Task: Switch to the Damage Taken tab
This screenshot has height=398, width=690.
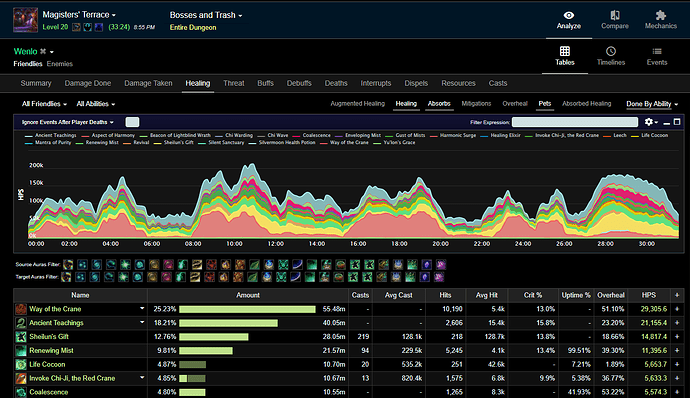Action: pyautogui.click(x=148, y=83)
